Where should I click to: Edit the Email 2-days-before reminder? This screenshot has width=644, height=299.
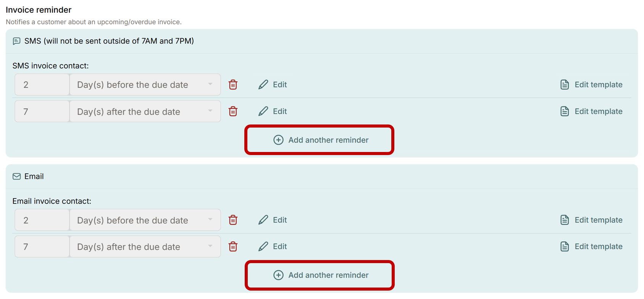coord(273,220)
